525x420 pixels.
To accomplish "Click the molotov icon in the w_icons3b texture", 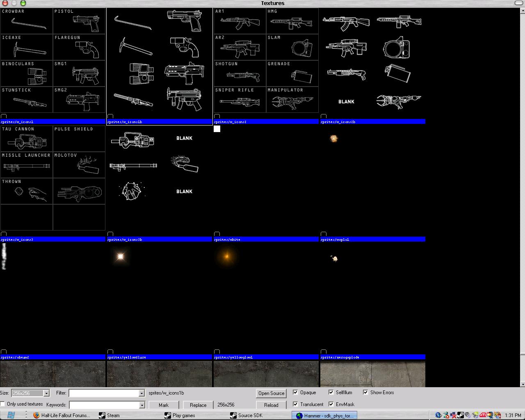I will click(185, 164).
